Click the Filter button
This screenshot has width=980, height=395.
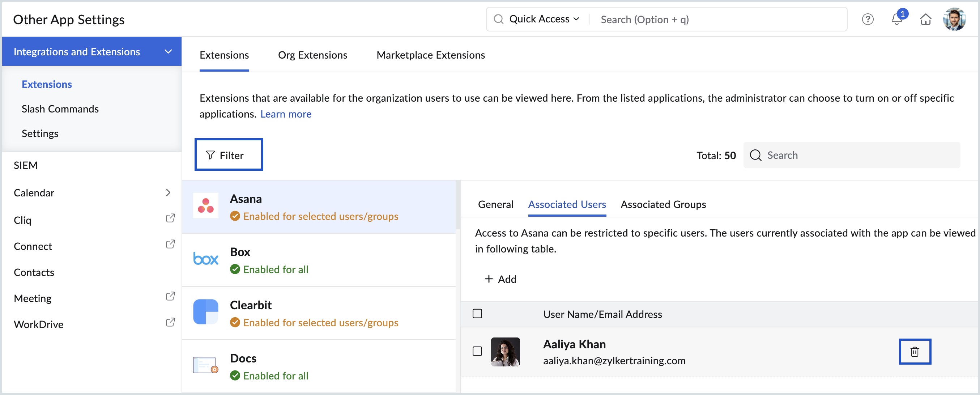pos(229,155)
